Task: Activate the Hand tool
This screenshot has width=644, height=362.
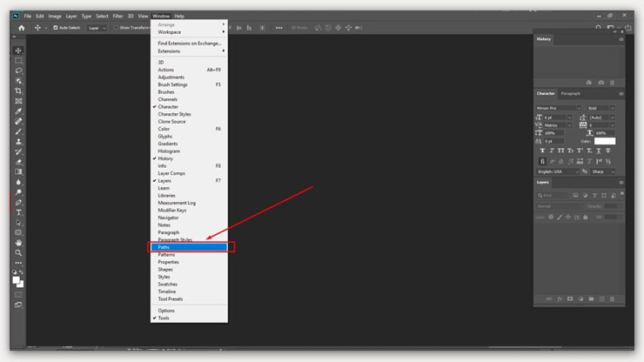Action: 18,243
